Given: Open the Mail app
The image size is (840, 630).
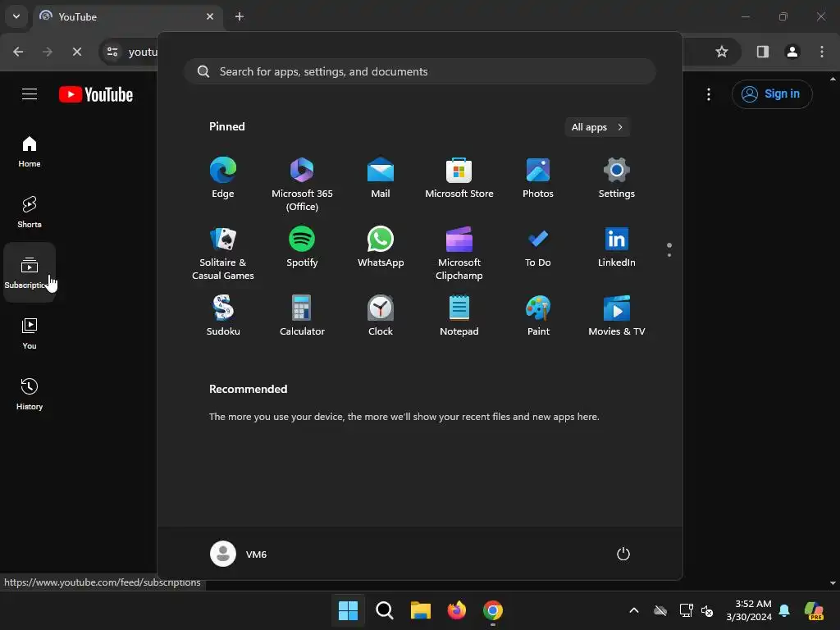Looking at the screenshot, I should pos(381,178).
